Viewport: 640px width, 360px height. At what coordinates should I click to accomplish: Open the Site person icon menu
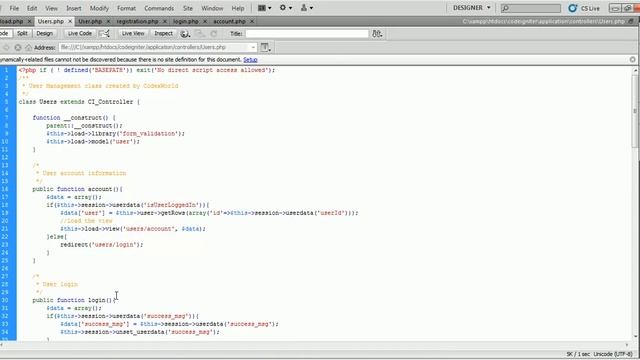[307, 8]
